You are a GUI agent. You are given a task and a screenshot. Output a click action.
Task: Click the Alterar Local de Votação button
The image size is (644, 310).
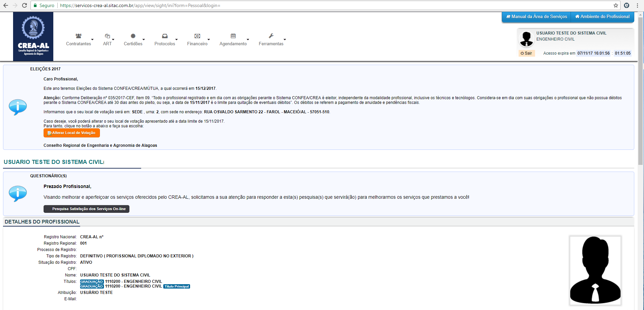tap(72, 133)
